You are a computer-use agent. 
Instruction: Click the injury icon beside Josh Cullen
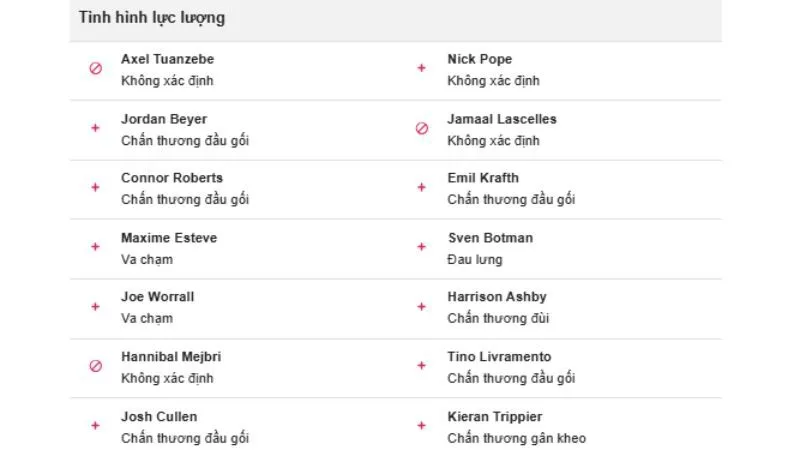coord(96,425)
